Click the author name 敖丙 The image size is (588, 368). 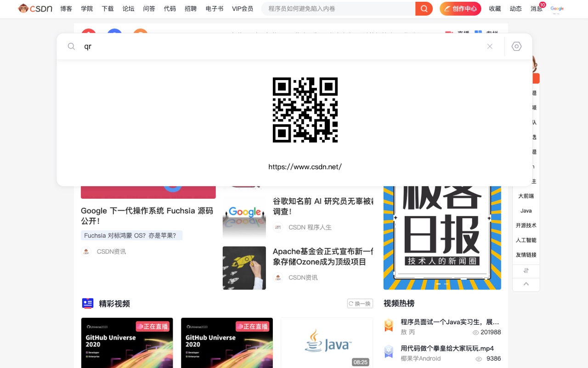point(408,332)
